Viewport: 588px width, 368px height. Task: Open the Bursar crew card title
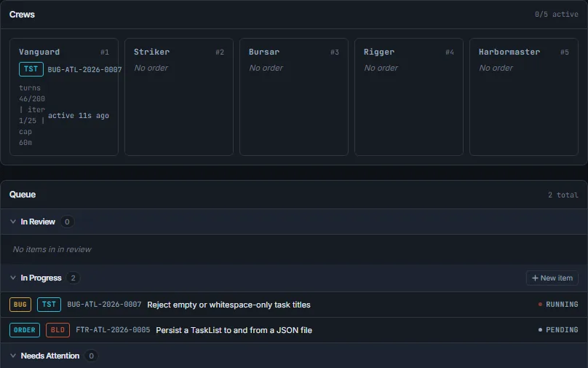[x=264, y=52]
